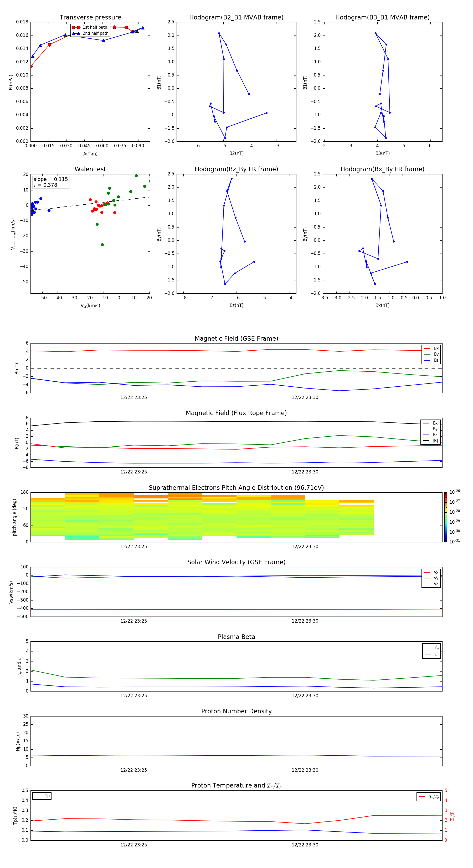Screen dimensions: 473x868
Task: Select the "B3(nT)" x-axis label
Action: (x=382, y=153)
